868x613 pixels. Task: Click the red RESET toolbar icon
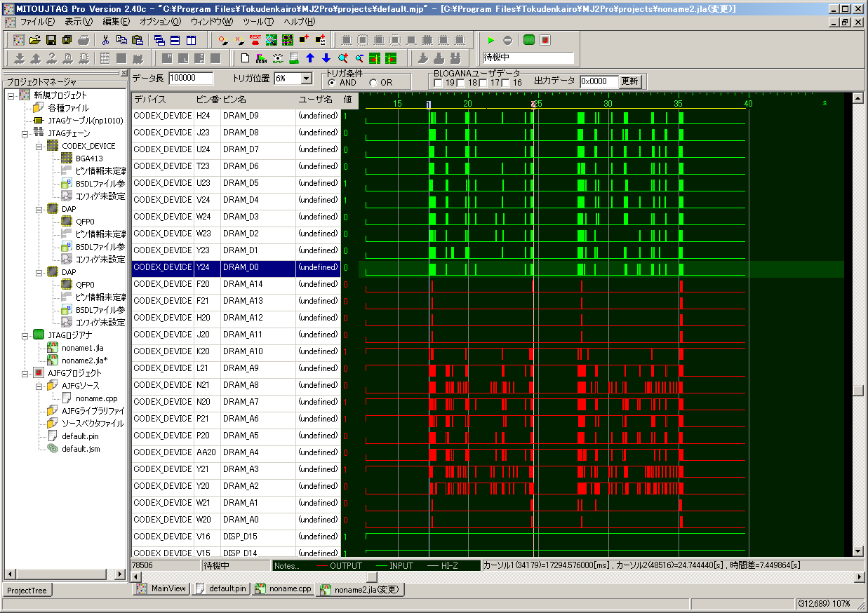point(255,39)
